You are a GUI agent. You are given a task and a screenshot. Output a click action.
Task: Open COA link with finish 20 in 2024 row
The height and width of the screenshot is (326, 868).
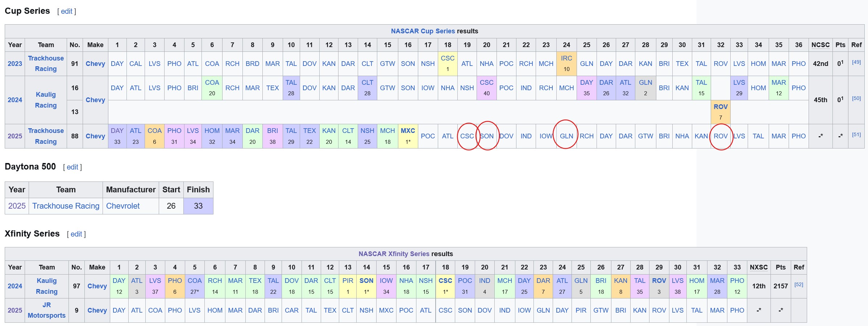(x=212, y=83)
